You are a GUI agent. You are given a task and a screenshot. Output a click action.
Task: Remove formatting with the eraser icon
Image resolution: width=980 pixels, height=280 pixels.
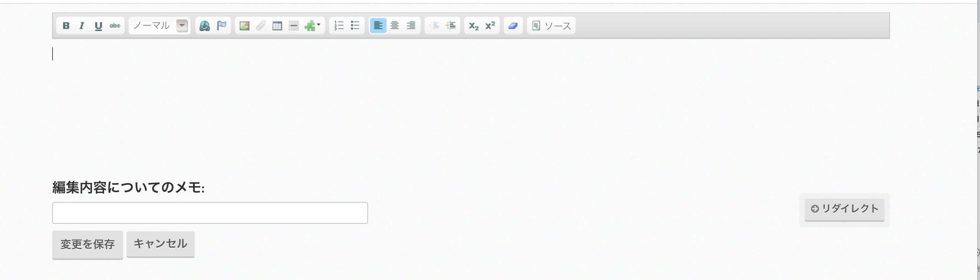click(513, 26)
